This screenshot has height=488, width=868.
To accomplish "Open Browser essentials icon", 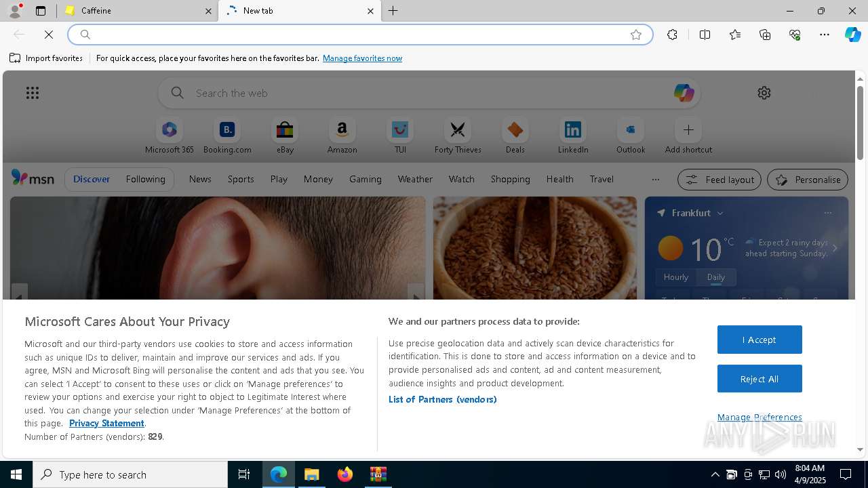I will coord(795,35).
